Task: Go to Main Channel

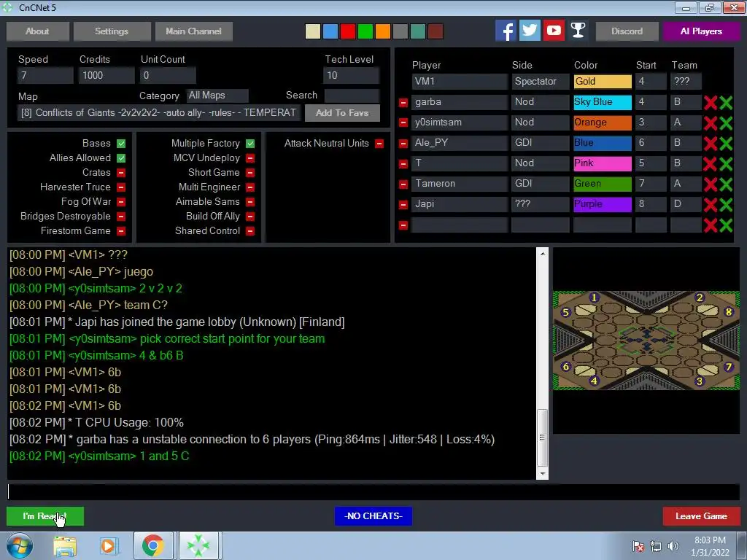Action: (193, 31)
